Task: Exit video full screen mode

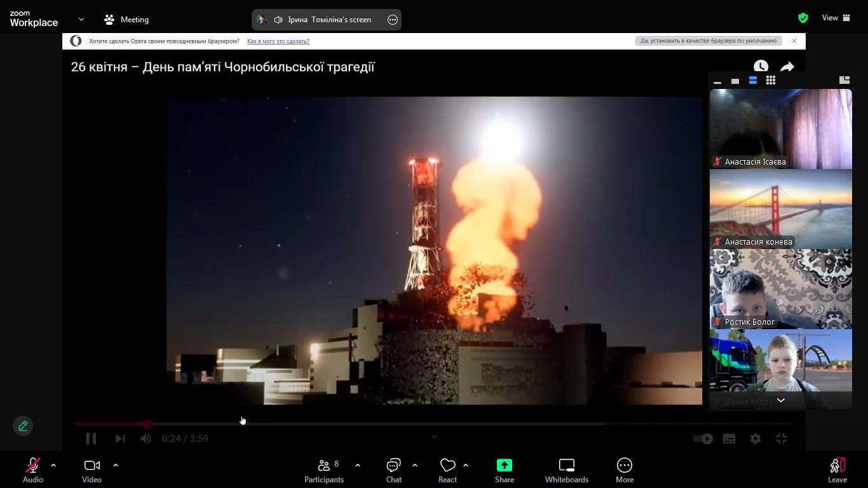Action: pyautogui.click(x=782, y=438)
